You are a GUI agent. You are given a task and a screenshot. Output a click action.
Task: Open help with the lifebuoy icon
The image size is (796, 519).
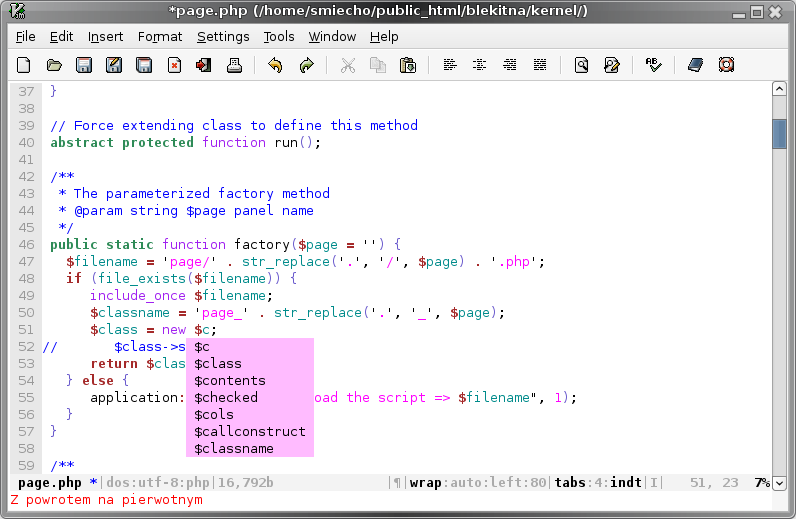click(726, 65)
